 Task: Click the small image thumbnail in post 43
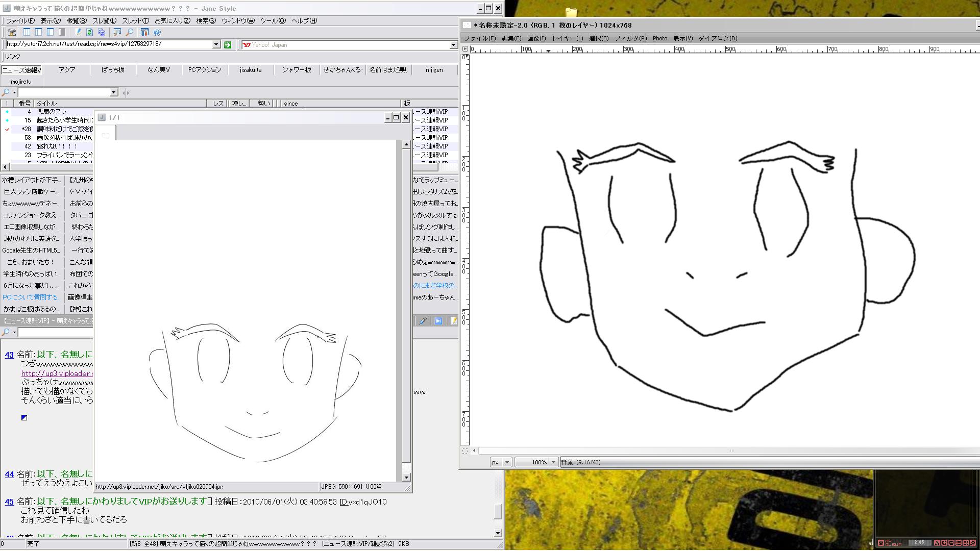(24, 418)
